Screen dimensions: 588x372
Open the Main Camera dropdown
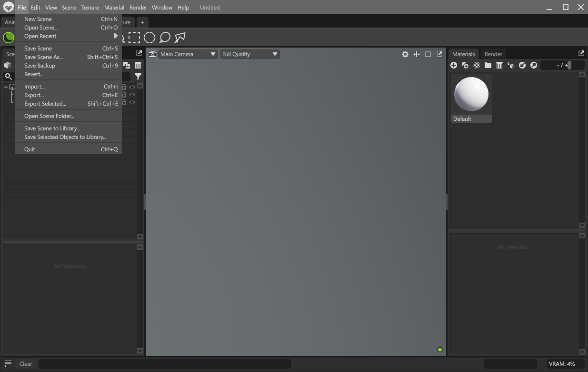coord(188,54)
